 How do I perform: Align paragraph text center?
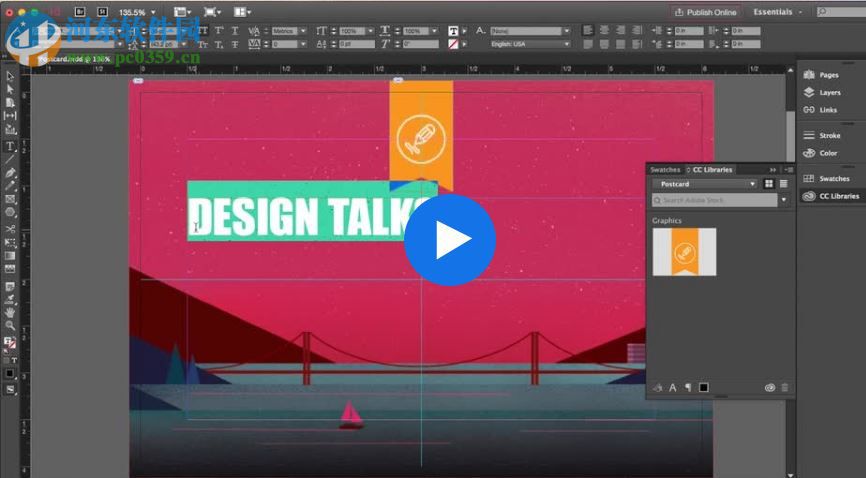coord(605,31)
